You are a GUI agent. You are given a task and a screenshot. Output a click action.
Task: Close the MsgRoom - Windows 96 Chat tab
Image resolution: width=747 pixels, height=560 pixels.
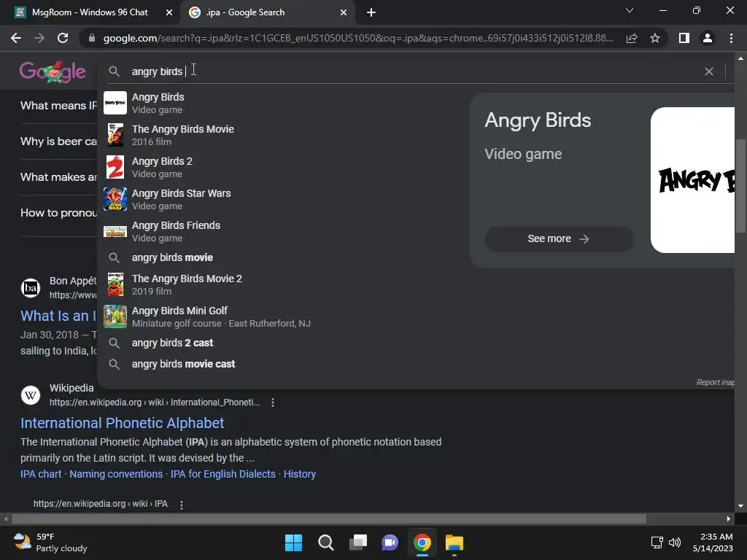point(169,12)
